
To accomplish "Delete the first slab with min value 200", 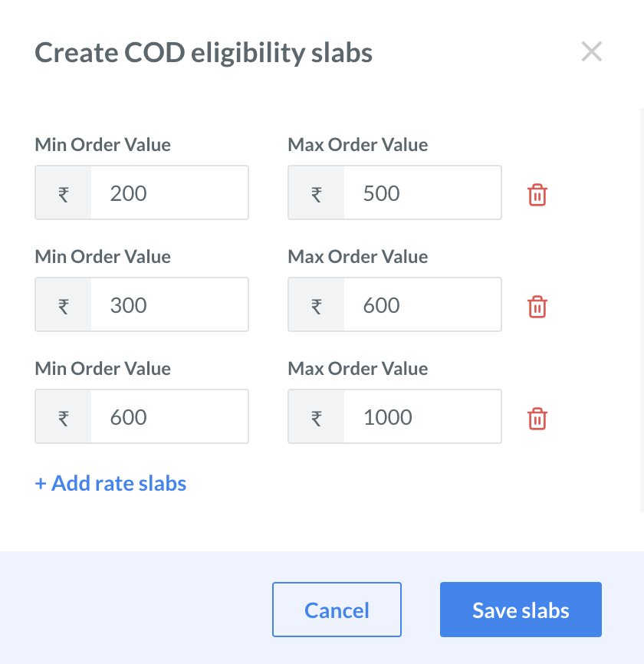I will click(537, 195).
